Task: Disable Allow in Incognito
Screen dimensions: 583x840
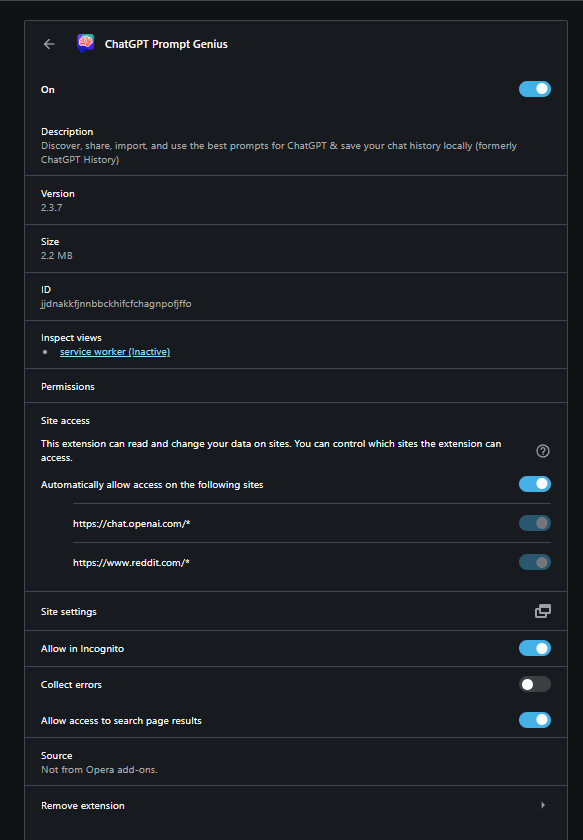Action: [534, 647]
